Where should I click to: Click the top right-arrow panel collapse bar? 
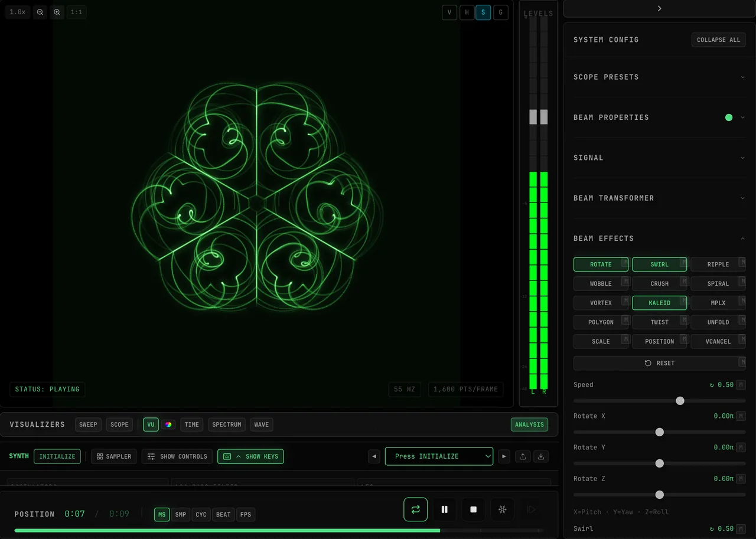[x=659, y=8]
